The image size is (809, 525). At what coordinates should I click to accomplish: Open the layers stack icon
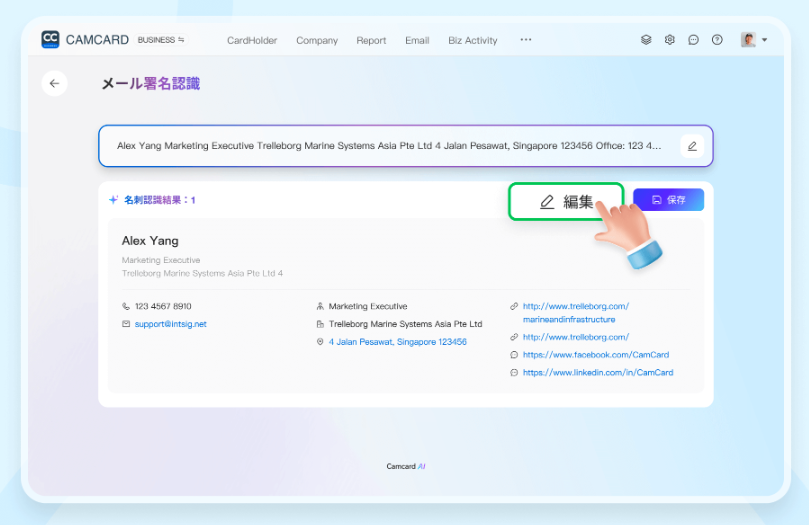pos(646,40)
